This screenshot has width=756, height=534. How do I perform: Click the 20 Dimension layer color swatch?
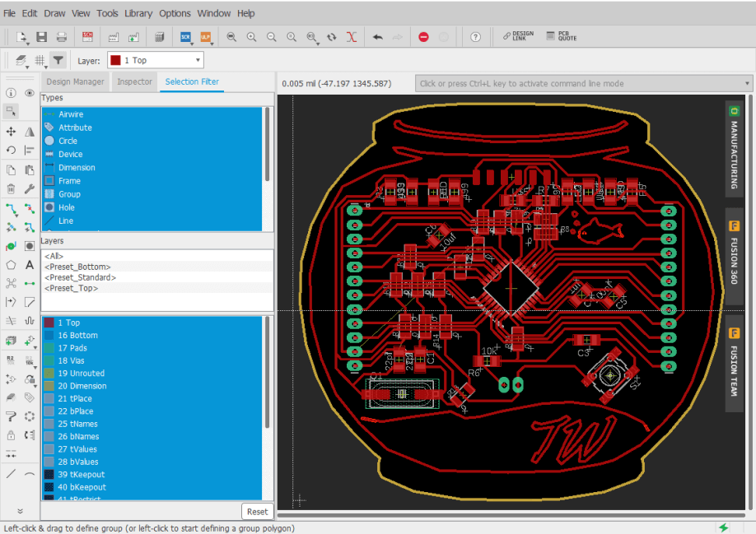49,386
